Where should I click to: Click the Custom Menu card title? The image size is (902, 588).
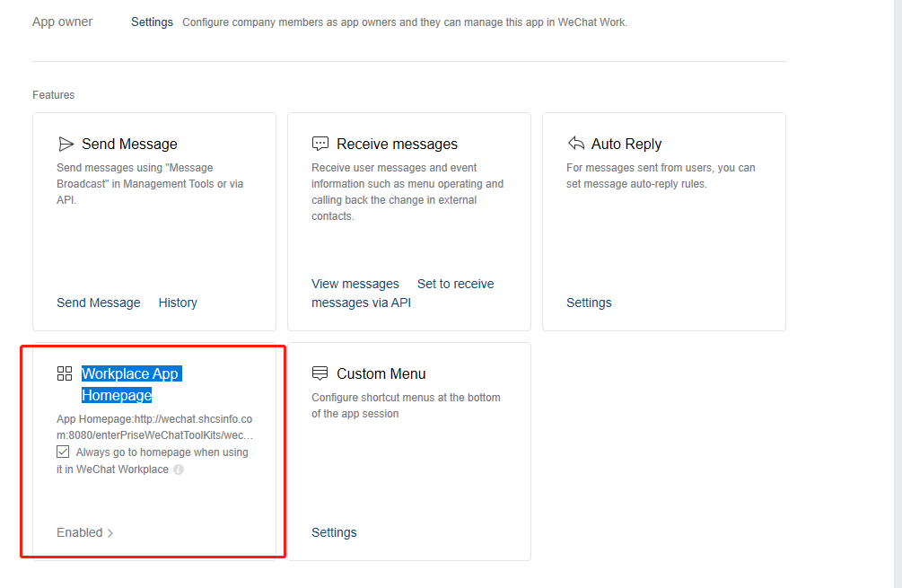381,373
